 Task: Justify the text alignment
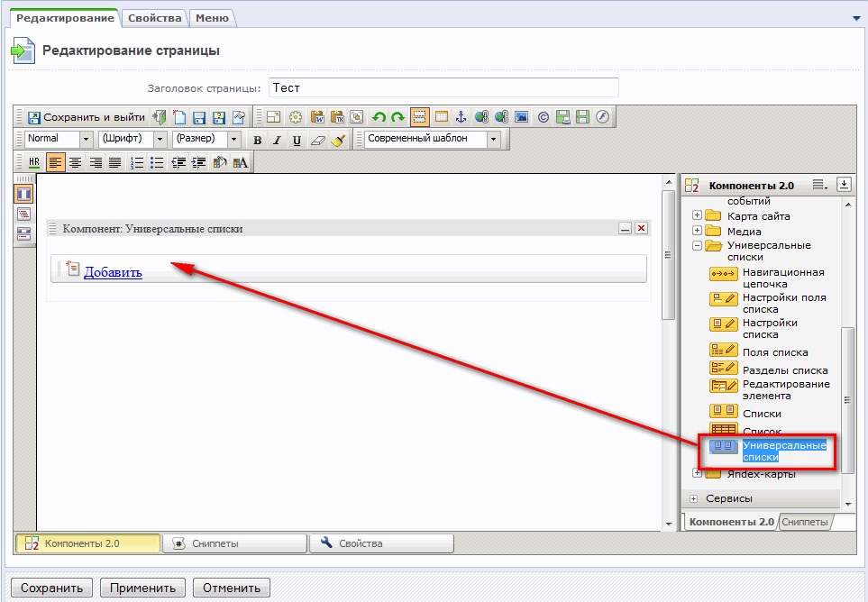[x=114, y=163]
